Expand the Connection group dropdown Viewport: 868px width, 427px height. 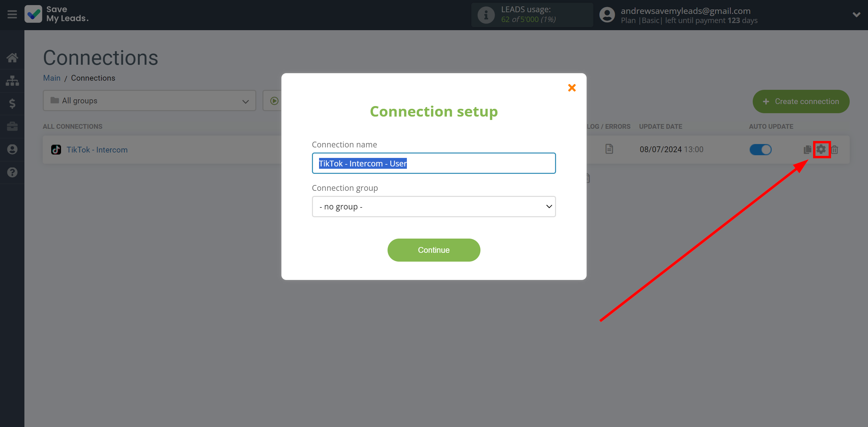433,206
